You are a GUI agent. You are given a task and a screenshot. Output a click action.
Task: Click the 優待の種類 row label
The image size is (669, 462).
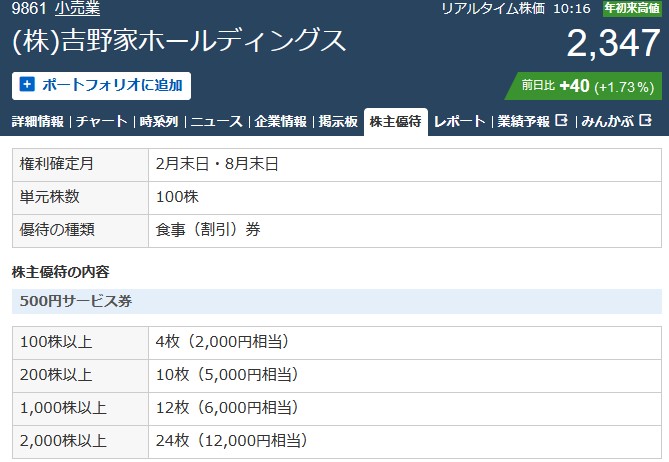click(x=81, y=230)
